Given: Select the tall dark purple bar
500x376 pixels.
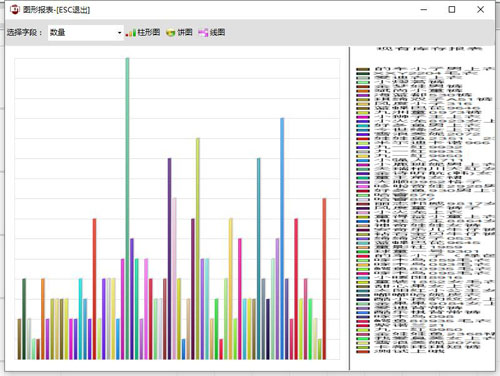Looking at the screenshot, I should pos(169,259).
